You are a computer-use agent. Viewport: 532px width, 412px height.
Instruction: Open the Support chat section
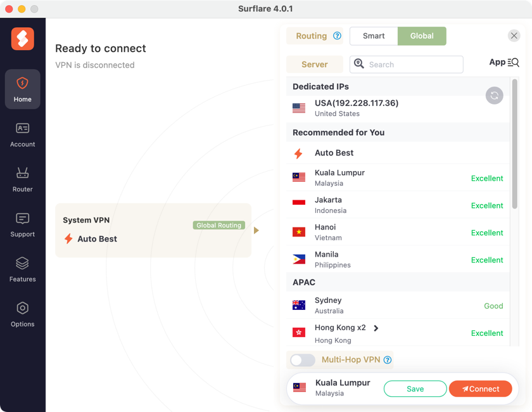click(x=22, y=224)
